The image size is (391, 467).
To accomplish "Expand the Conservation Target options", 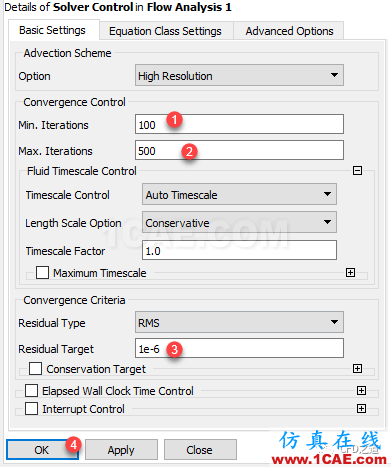I will point(357,368).
